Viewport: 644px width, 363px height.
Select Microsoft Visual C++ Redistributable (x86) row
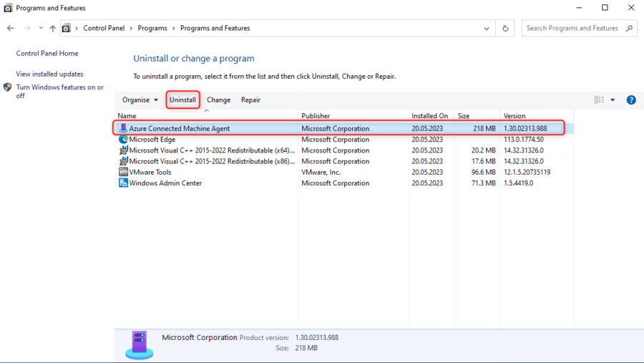point(343,161)
